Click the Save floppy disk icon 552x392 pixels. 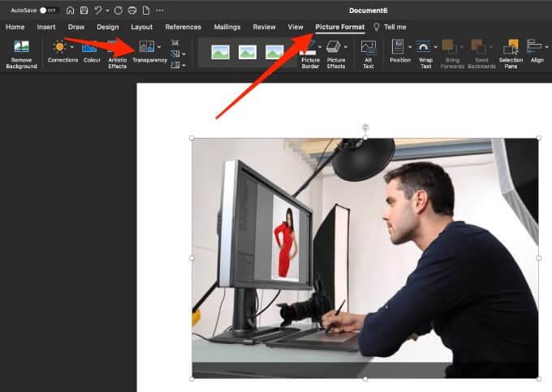84,11
